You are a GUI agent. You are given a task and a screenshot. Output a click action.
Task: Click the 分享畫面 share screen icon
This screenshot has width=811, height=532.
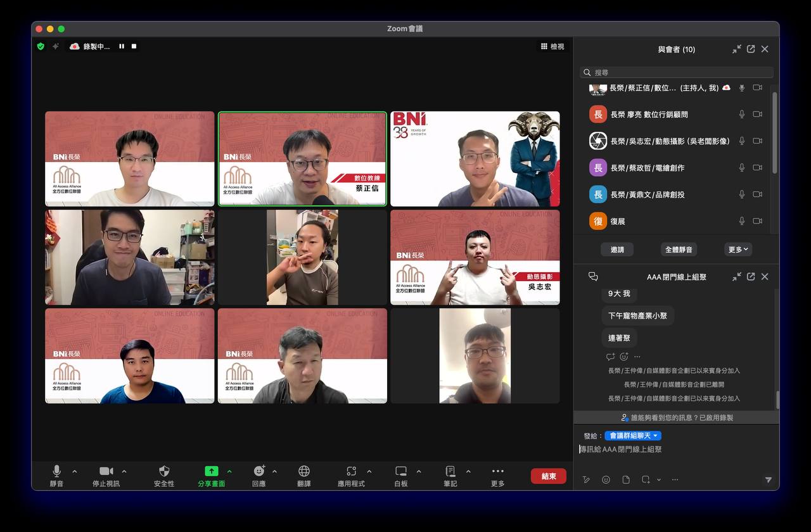[211, 471]
